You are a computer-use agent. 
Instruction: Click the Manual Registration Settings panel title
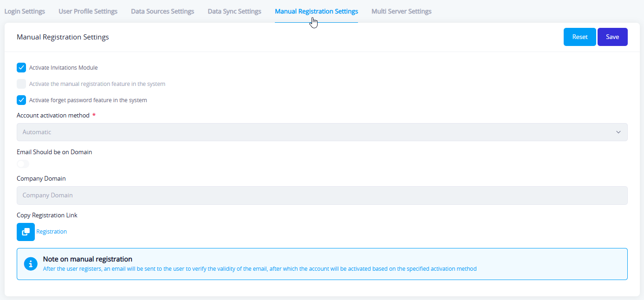coord(63,37)
